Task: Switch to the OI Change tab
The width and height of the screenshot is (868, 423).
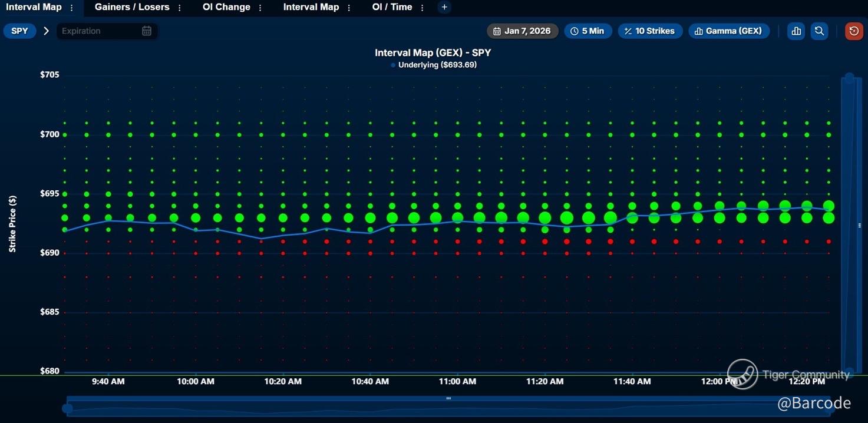Action: [x=226, y=8]
